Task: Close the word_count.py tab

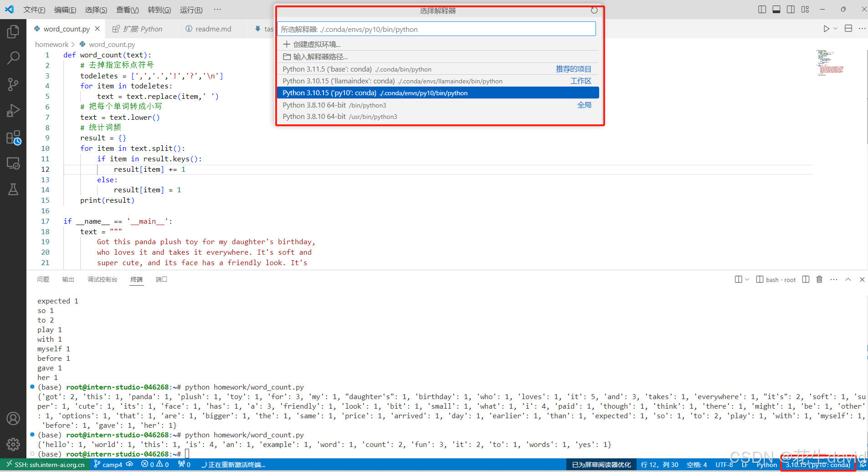Action: (97, 29)
